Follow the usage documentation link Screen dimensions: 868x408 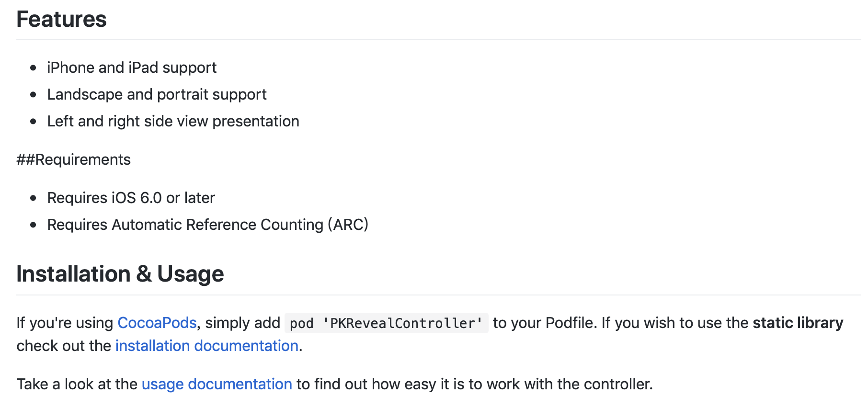pos(217,384)
